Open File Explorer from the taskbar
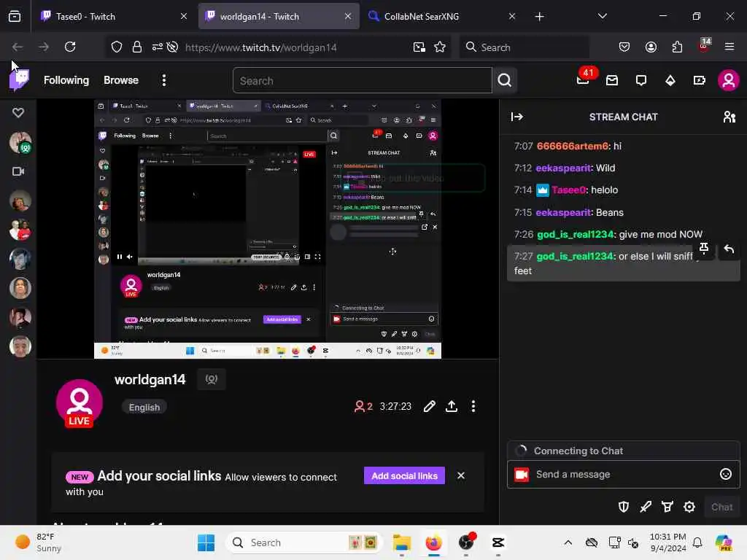Screen dimensions: 747x560 coord(402,542)
